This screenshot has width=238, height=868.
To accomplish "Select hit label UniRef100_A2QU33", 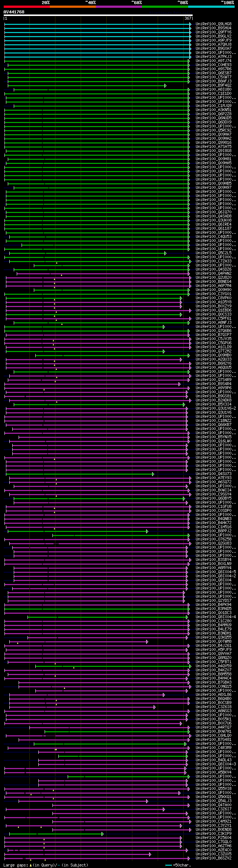I will click(213, 359).
